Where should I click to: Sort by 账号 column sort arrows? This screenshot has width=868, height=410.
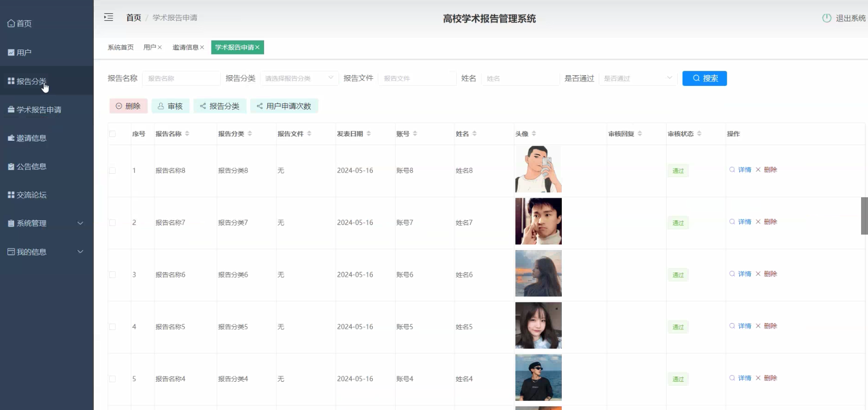tap(415, 134)
